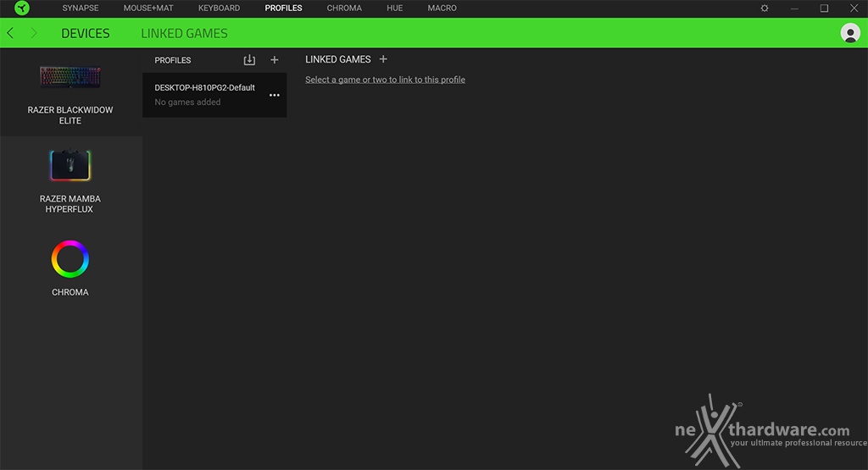Open the profile options ellipsis menu
This screenshot has width=868, height=470.
[x=275, y=95]
